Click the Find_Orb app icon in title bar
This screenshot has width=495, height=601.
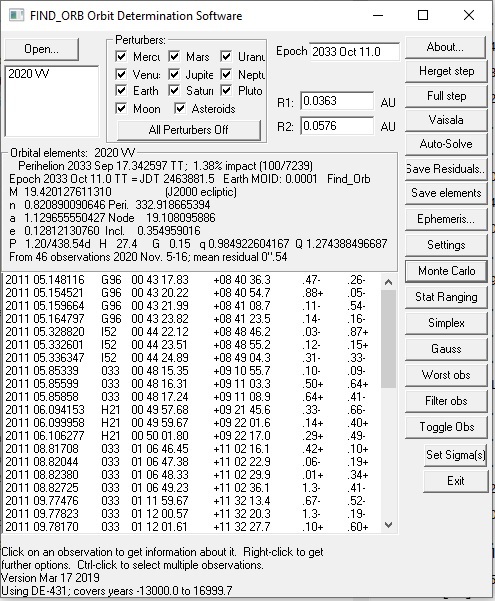(x=16, y=15)
